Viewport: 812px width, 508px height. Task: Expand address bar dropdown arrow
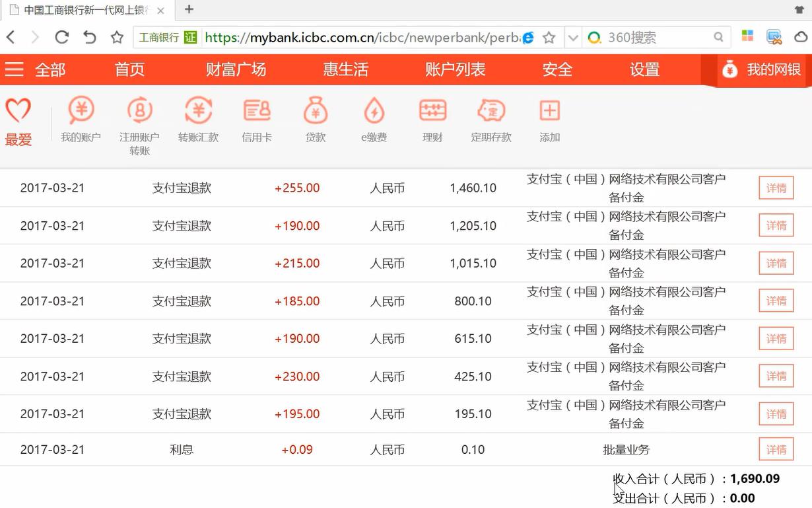pos(573,38)
